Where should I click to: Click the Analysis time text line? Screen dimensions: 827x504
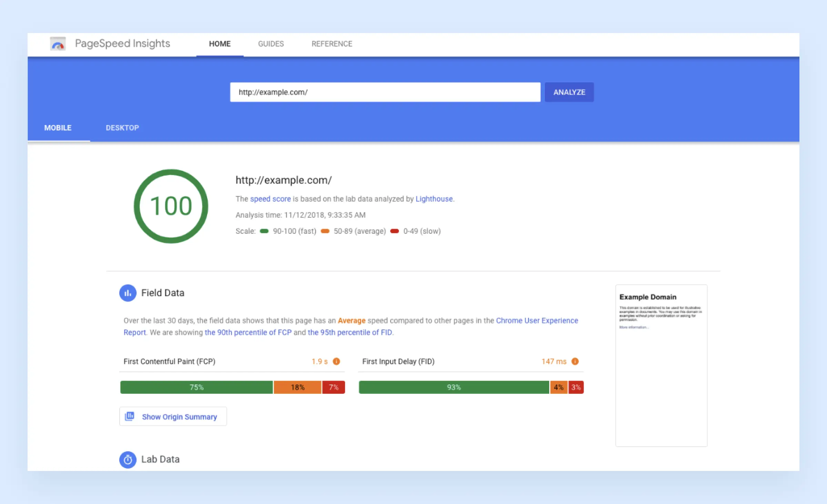coord(300,215)
